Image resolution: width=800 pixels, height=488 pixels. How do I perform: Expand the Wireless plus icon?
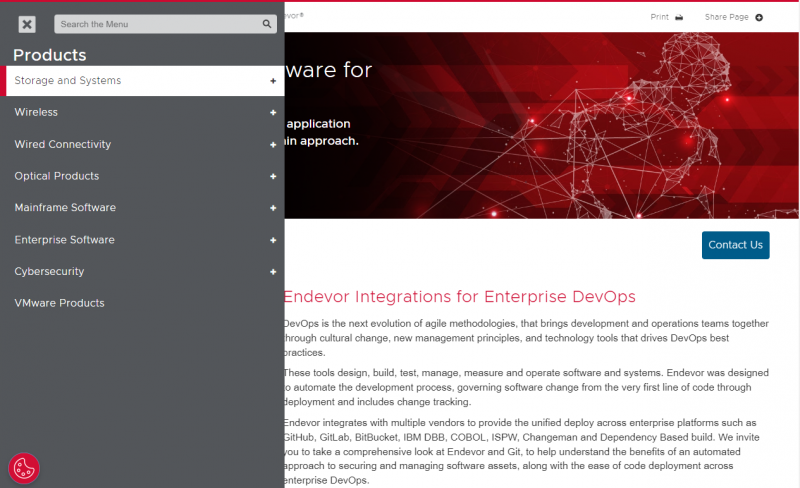273,113
